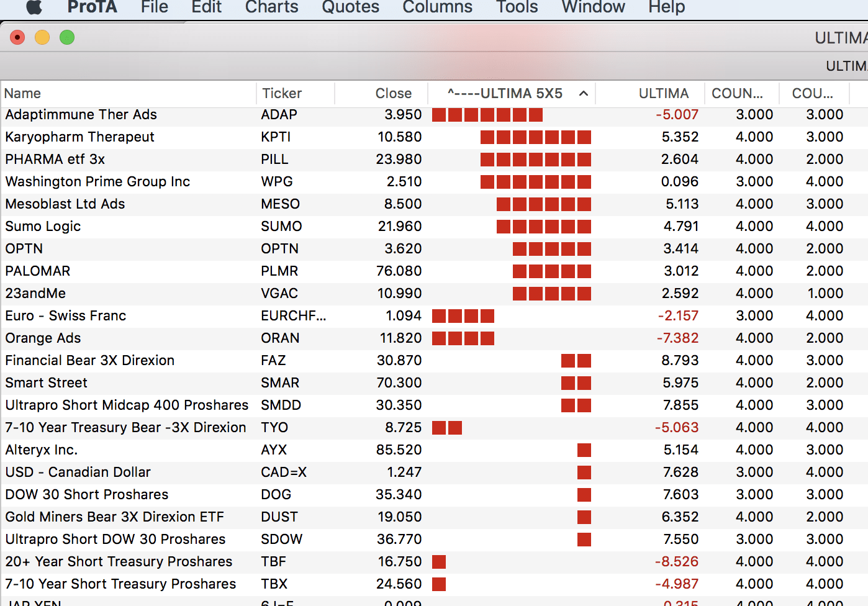The width and height of the screenshot is (868, 606).
Task: Select the PHARMA etf 3x row
Action: click(434, 160)
